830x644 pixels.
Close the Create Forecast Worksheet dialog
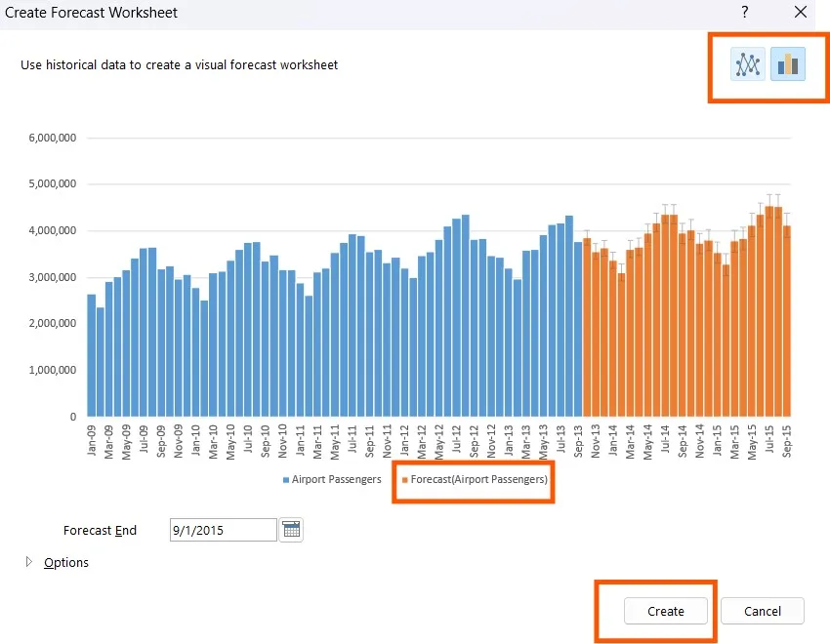point(801,12)
